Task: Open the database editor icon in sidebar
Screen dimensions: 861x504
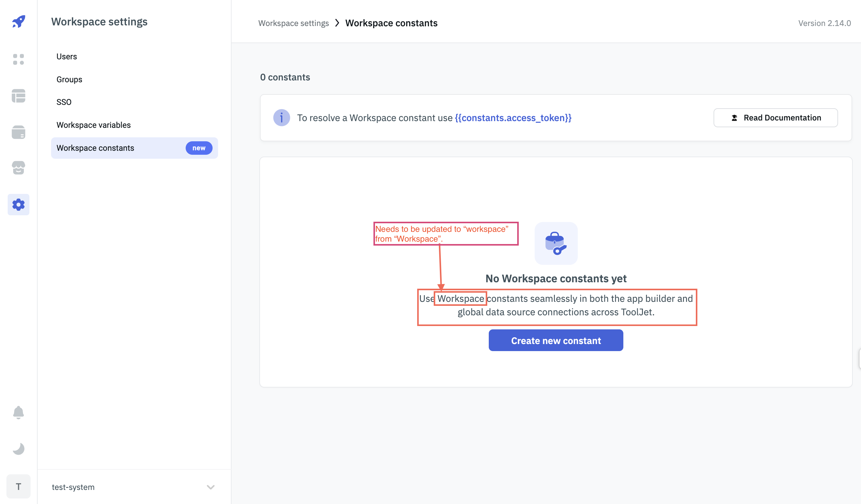Action: click(x=18, y=96)
